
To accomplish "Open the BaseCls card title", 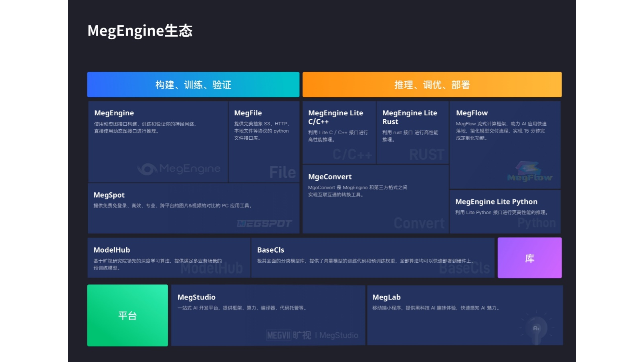I will point(271,250).
